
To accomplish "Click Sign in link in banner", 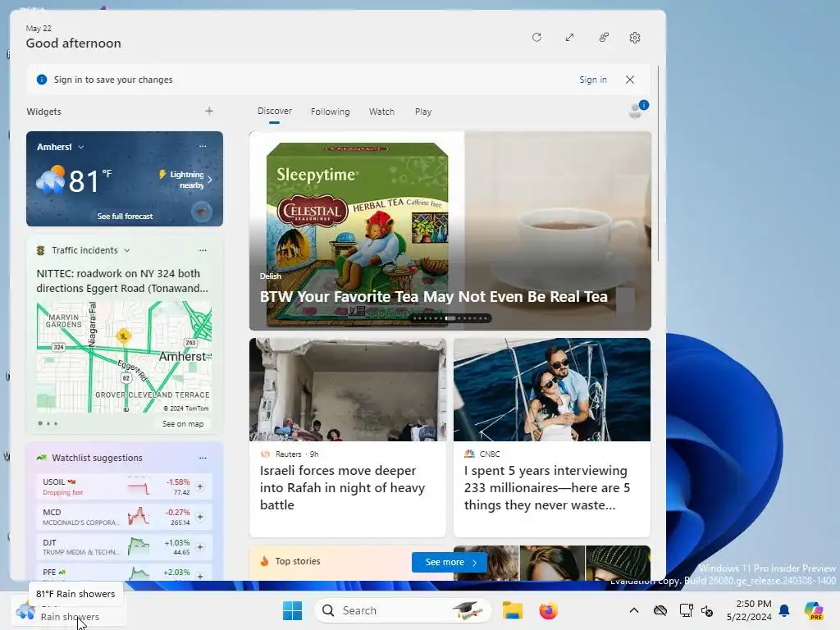I will [x=592, y=80].
